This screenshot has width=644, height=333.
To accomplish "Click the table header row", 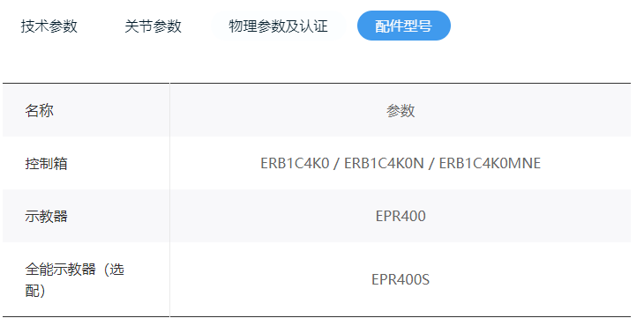I will coord(317,110).
